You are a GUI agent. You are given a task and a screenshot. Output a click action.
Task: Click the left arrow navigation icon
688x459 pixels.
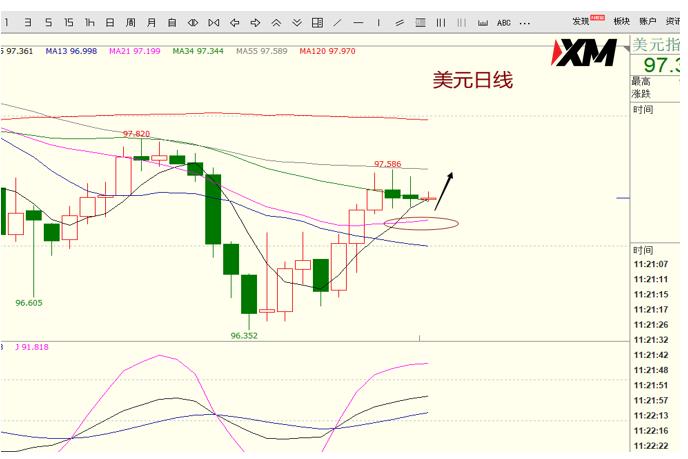point(235,22)
